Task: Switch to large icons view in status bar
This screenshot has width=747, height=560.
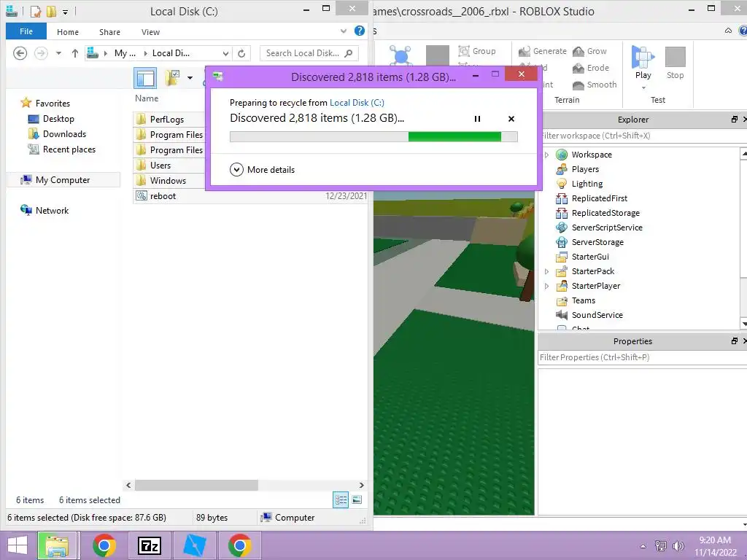Action: (x=357, y=499)
